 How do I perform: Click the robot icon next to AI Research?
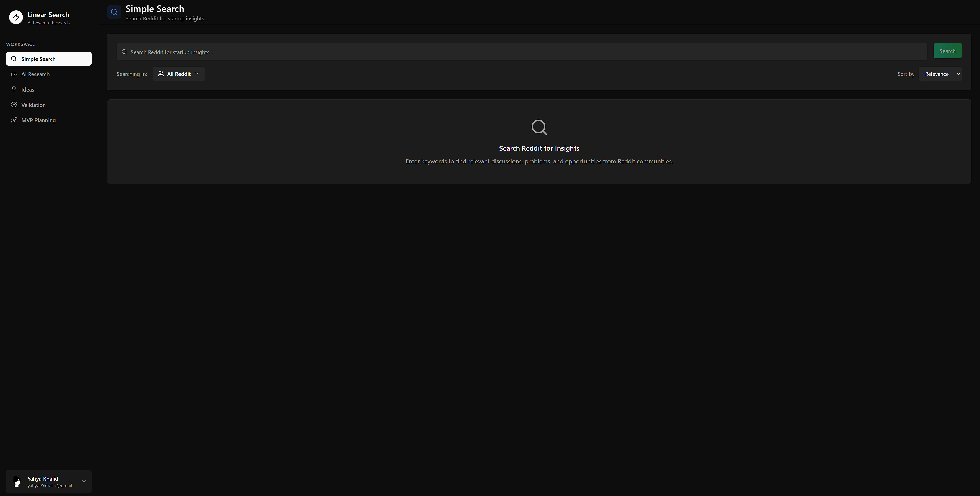(x=14, y=74)
